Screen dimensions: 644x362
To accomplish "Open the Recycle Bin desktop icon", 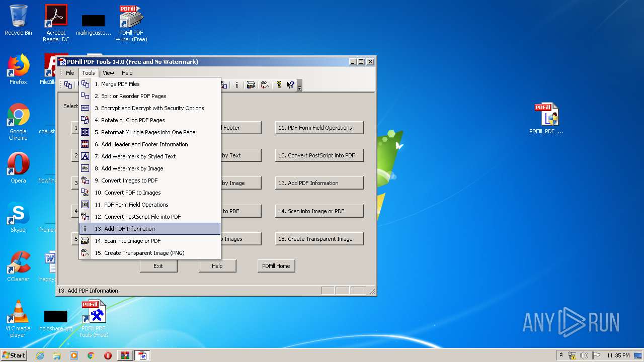I will pyautogui.click(x=18, y=20).
